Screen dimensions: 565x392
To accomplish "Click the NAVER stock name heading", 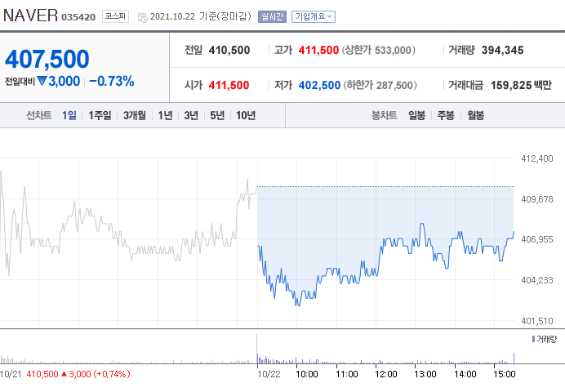I will click(30, 16).
